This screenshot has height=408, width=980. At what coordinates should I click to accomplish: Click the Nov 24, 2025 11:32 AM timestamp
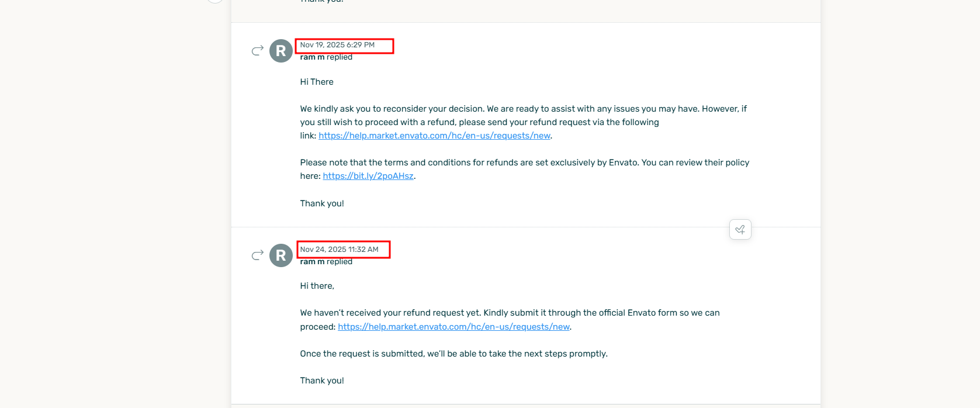pos(339,250)
